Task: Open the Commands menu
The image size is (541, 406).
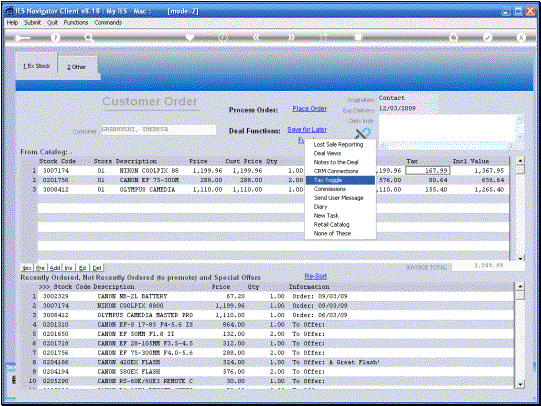Action: pyautogui.click(x=108, y=22)
